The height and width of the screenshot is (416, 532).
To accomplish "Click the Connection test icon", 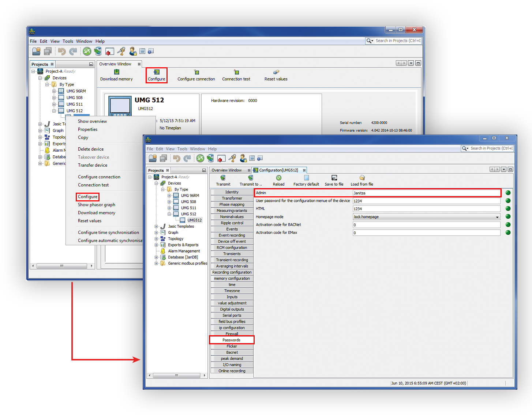I will (236, 72).
